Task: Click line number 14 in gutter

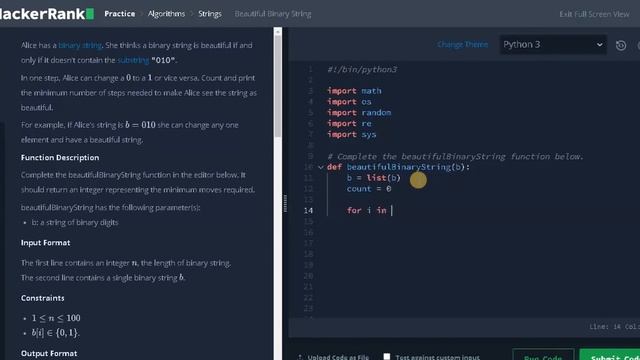Action: (x=308, y=211)
